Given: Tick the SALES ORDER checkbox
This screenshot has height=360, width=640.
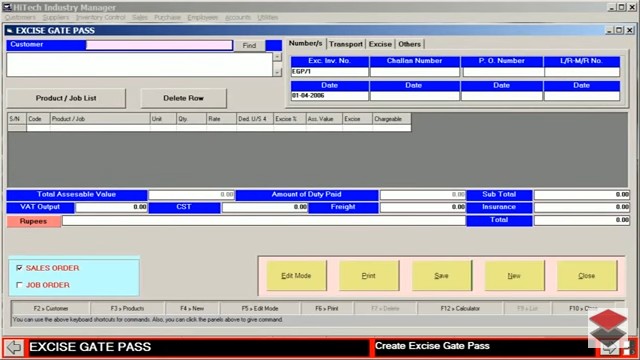Looking at the screenshot, I should (x=19, y=268).
